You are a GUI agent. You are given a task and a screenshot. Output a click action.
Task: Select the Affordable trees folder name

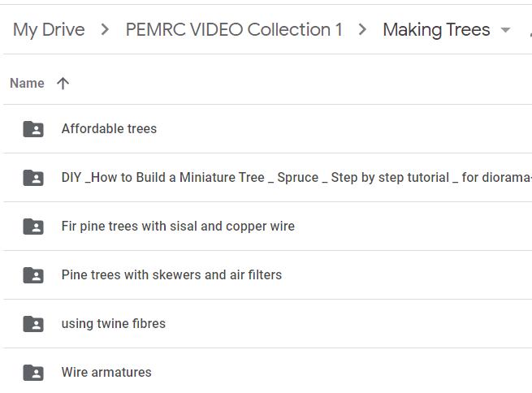[109, 129]
